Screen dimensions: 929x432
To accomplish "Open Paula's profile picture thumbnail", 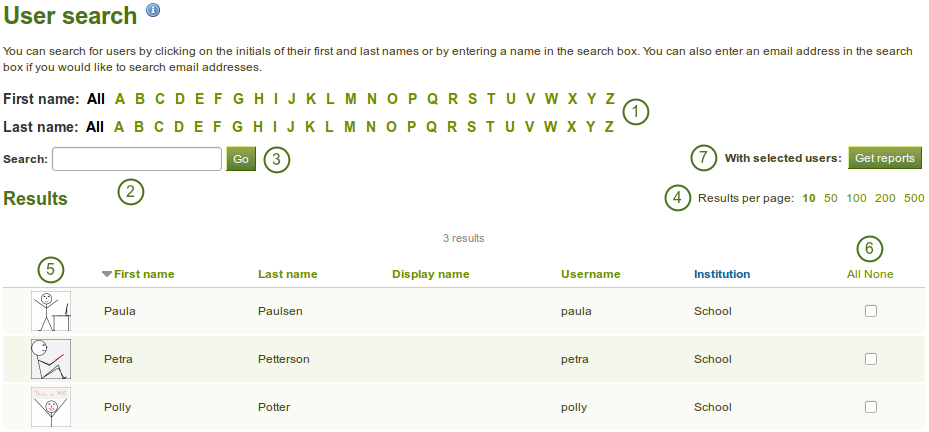I will tap(51, 311).
